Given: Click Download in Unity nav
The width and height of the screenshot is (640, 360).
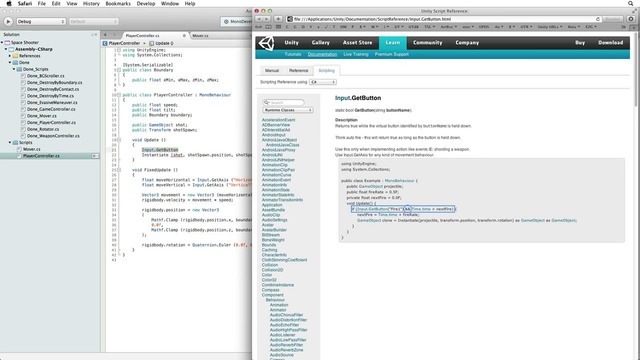Looking at the screenshot, I should [610, 42].
